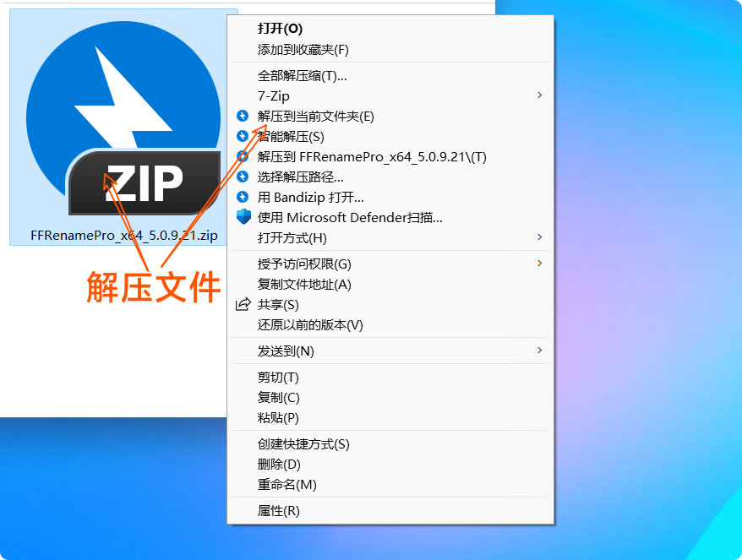Choose 复制(C) from the context menu
The height and width of the screenshot is (560, 742).
pyautogui.click(x=279, y=398)
